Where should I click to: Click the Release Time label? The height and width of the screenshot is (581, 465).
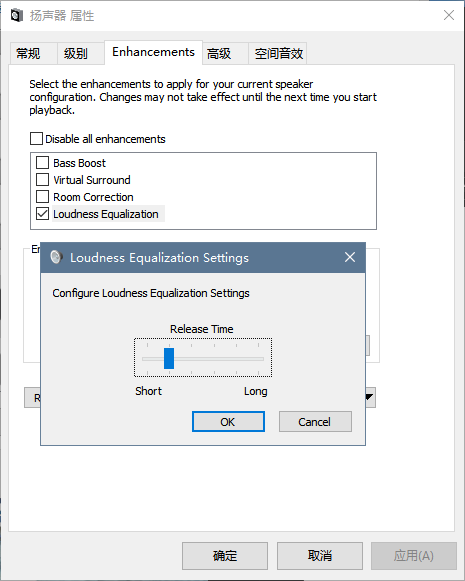pyautogui.click(x=202, y=329)
